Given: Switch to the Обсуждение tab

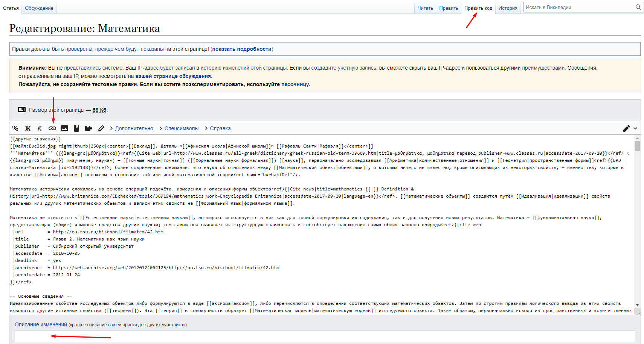Looking at the screenshot, I should point(39,8).
